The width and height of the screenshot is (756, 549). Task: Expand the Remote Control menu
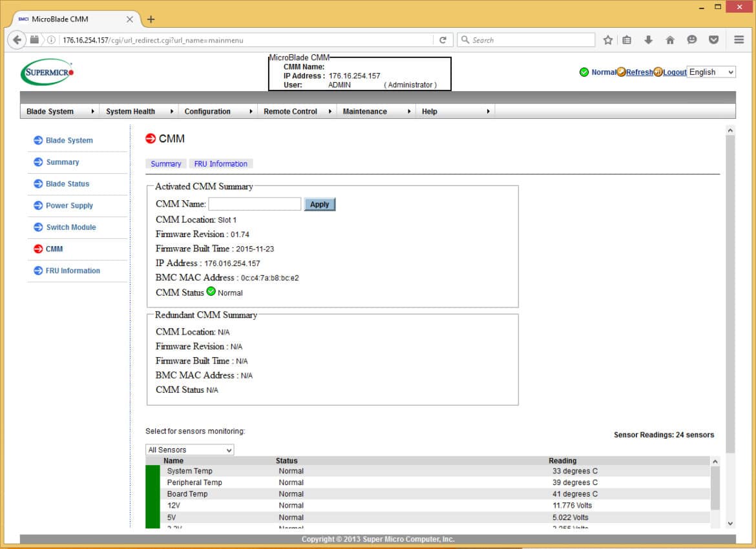tap(297, 111)
